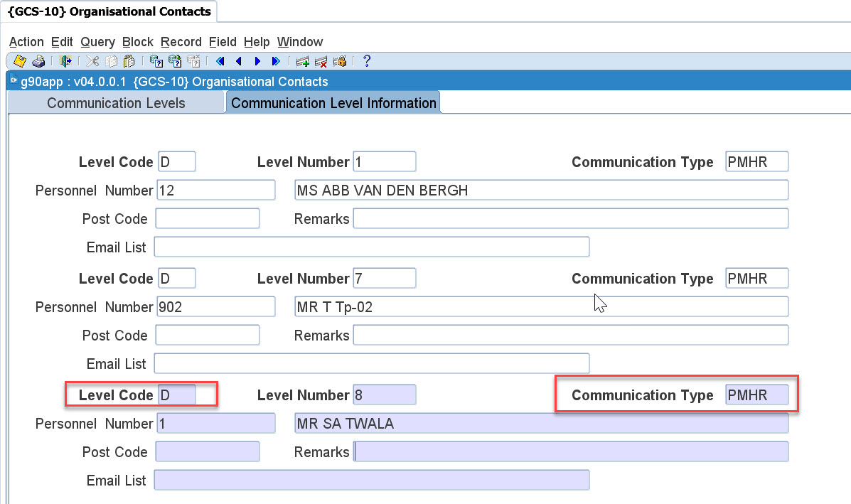Click the Save icon in the toolbar
Screen dimensions: 851x504
pos(19,61)
